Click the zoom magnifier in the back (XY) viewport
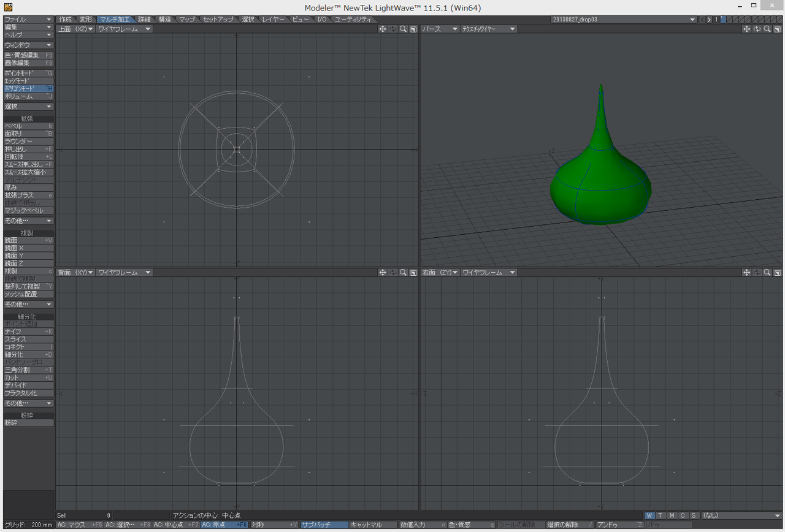This screenshot has height=532, width=785. point(403,273)
